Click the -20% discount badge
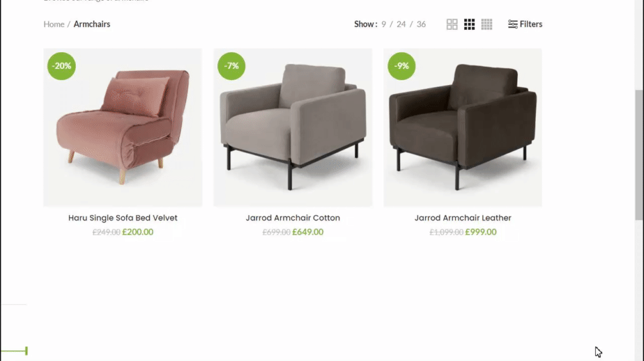Viewport: 644px width, 361px height. click(62, 66)
